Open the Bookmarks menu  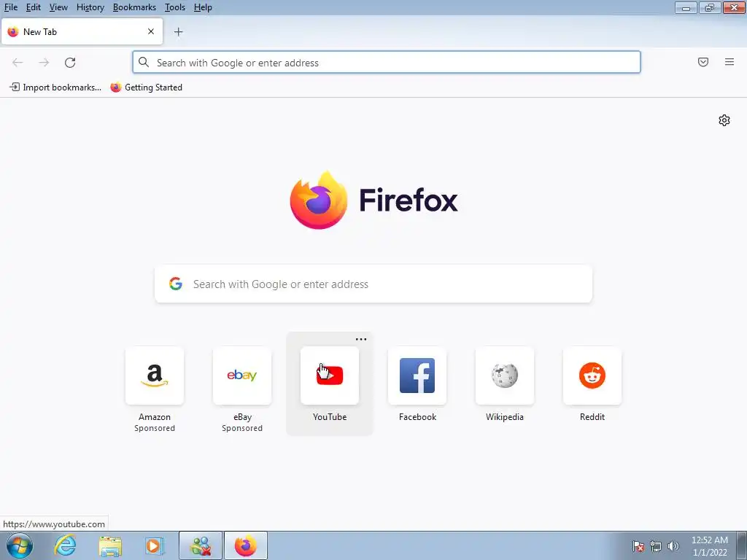point(134,7)
